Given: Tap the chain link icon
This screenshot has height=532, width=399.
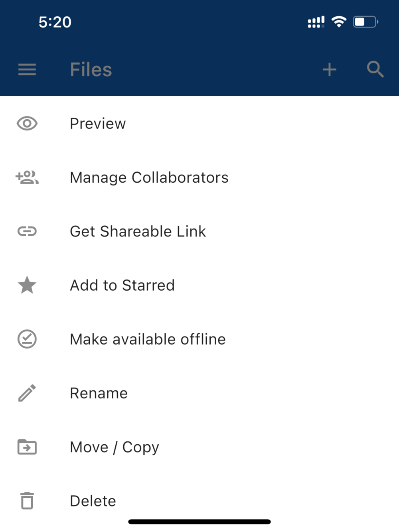Looking at the screenshot, I should click(x=27, y=231).
